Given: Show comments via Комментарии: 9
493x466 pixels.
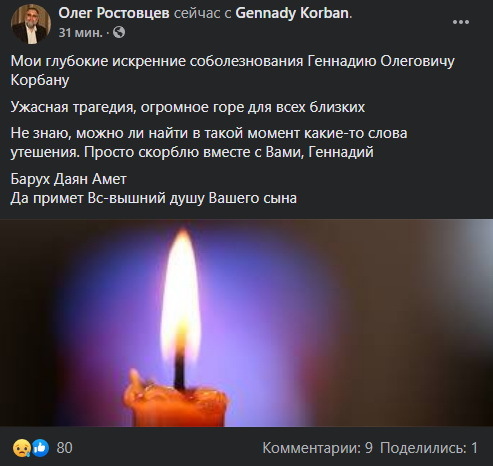Looking at the screenshot, I should (317, 448).
